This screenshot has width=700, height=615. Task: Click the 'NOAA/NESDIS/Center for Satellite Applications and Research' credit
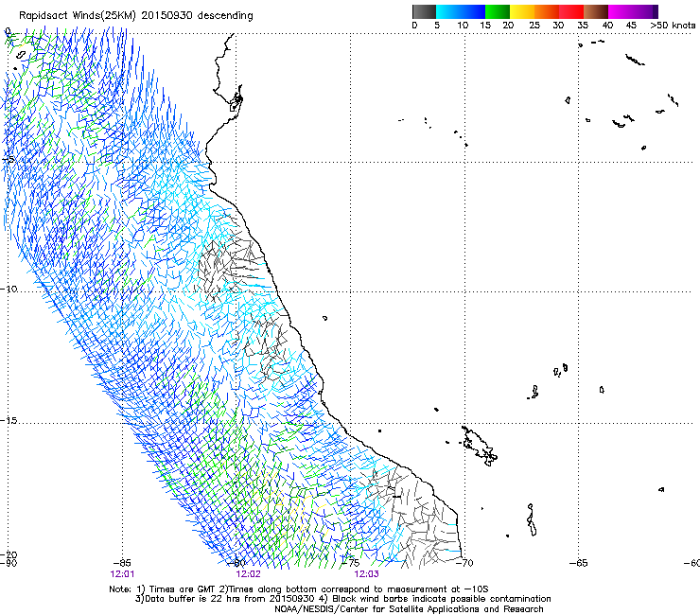coord(409,609)
